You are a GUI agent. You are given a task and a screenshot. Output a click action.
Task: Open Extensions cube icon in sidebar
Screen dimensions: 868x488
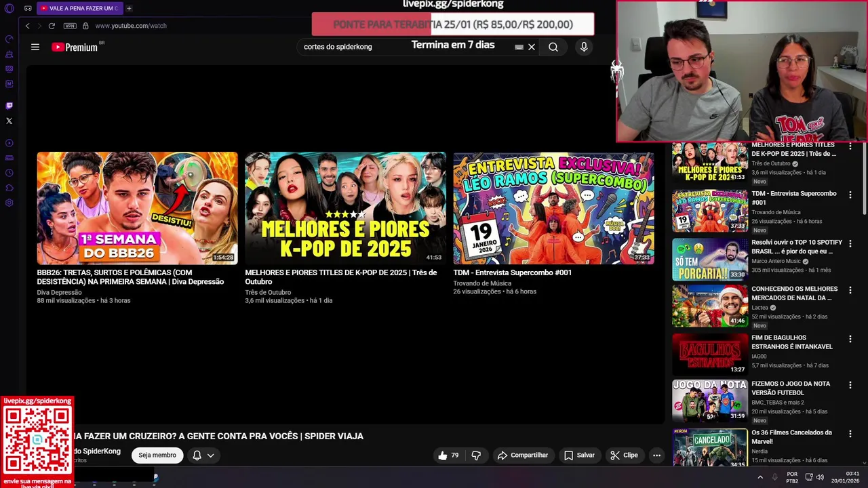pyautogui.click(x=9, y=188)
